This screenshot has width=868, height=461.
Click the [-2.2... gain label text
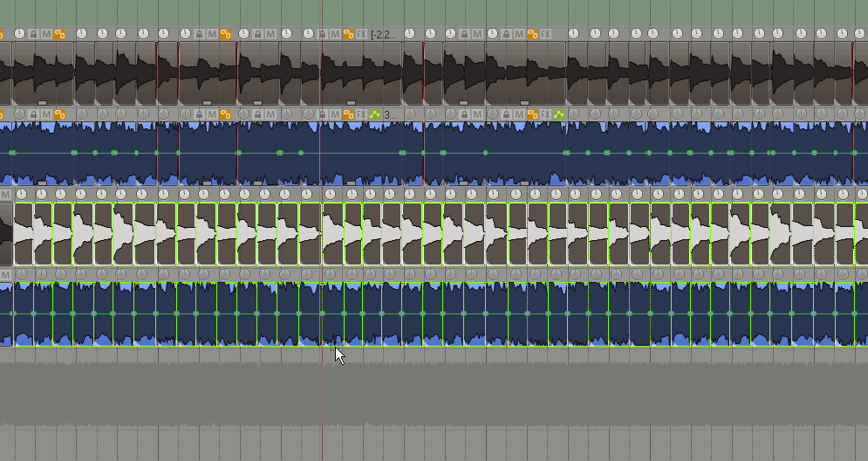coord(384,34)
